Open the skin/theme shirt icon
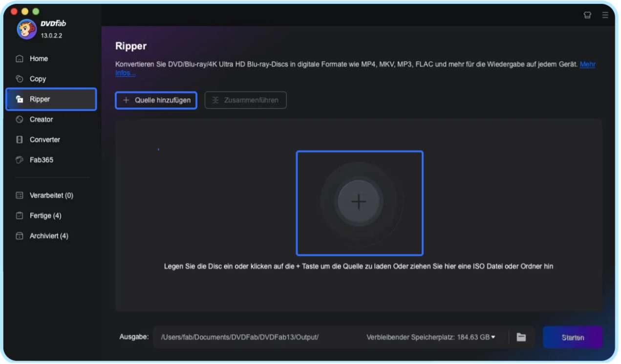 coord(588,15)
